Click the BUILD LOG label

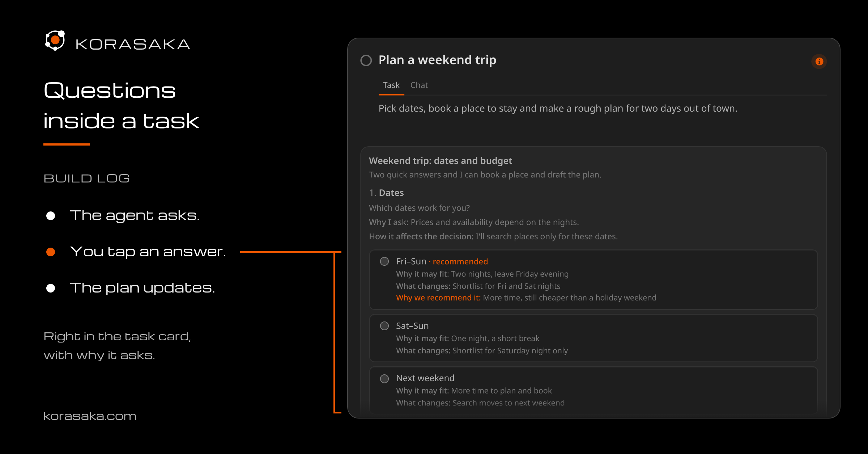(87, 178)
